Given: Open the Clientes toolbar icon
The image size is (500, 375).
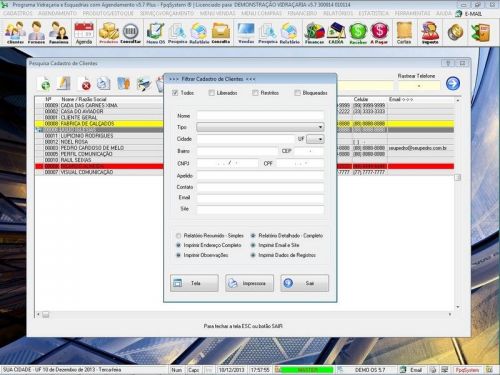Looking at the screenshot, I should pyautogui.click(x=15, y=32).
